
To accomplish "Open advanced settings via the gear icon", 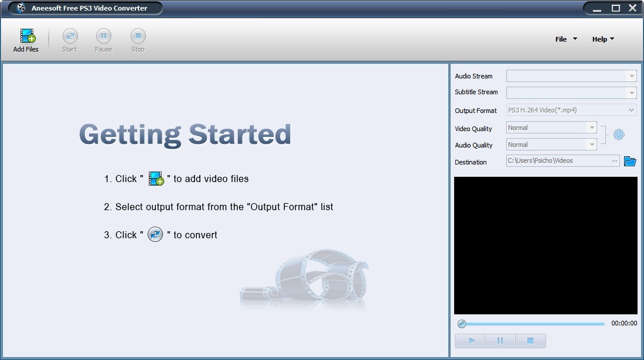I will coord(619,134).
